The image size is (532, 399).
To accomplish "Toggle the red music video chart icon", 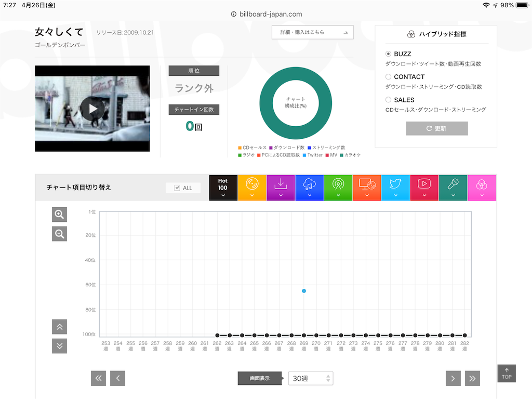I will (424, 188).
